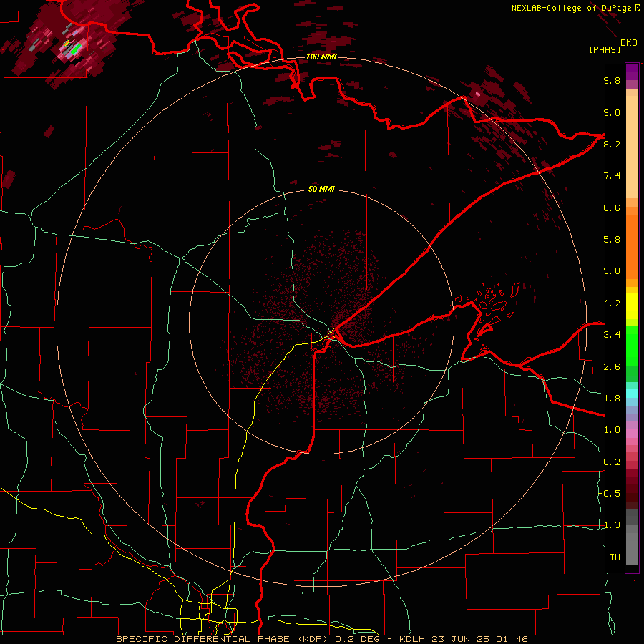
Task: Click the bright green color bar segment
Action: click(632, 345)
